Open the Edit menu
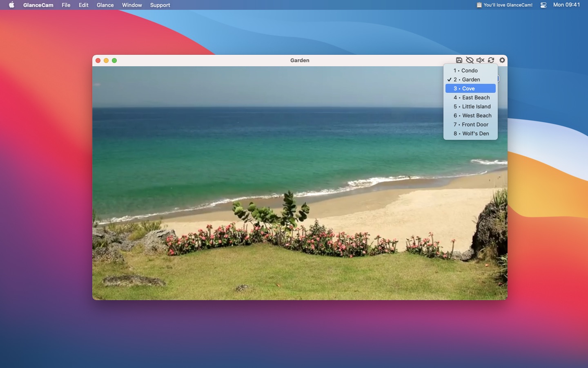The image size is (588, 368). coord(84,5)
